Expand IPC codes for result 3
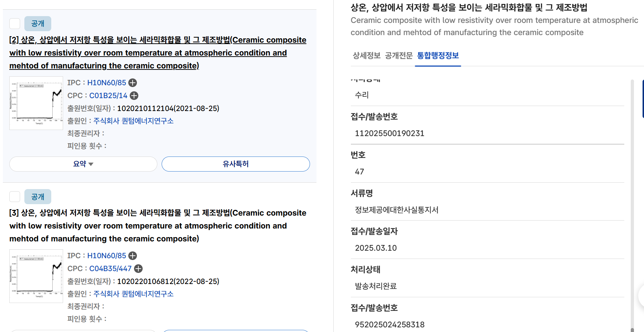This screenshot has width=644, height=332. (133, 256)
